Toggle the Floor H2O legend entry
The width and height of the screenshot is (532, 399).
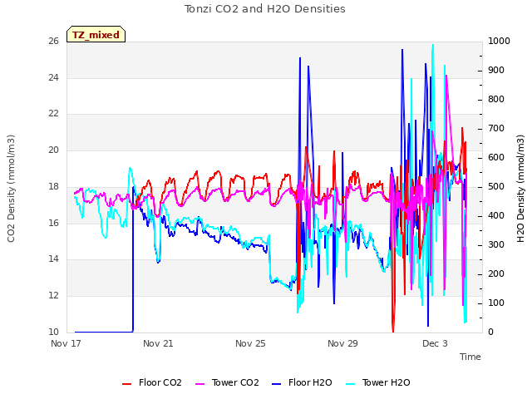[x=302, y=382]
